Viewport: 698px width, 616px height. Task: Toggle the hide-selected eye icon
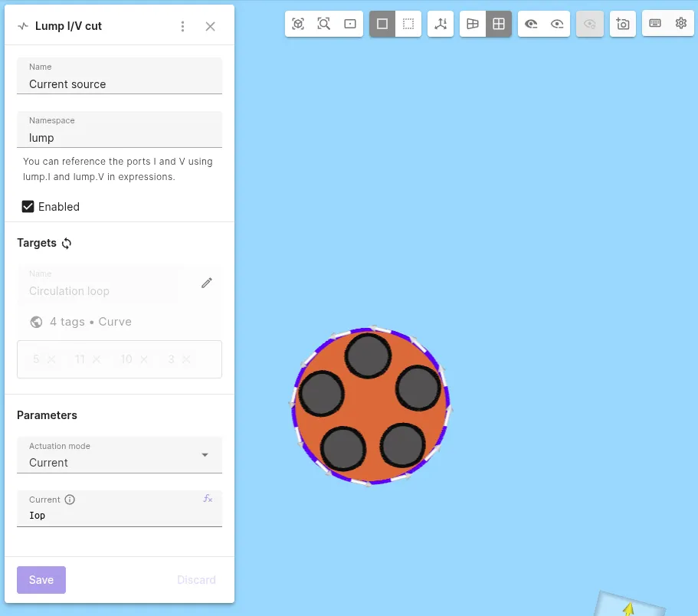coord(557,24)
